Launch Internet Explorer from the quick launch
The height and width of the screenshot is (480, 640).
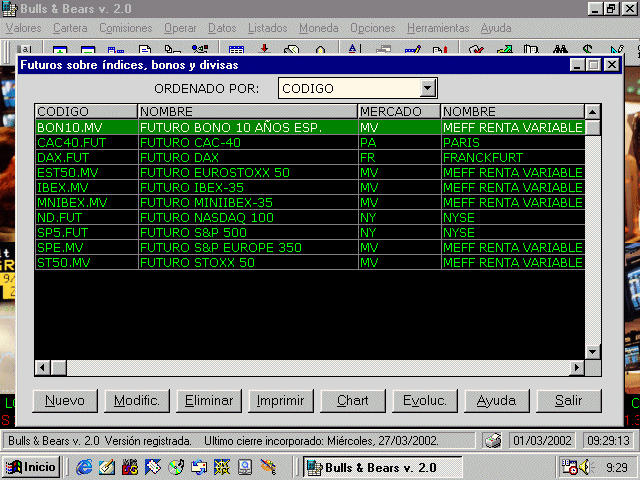pyautogui.click(x=84, y=467)
